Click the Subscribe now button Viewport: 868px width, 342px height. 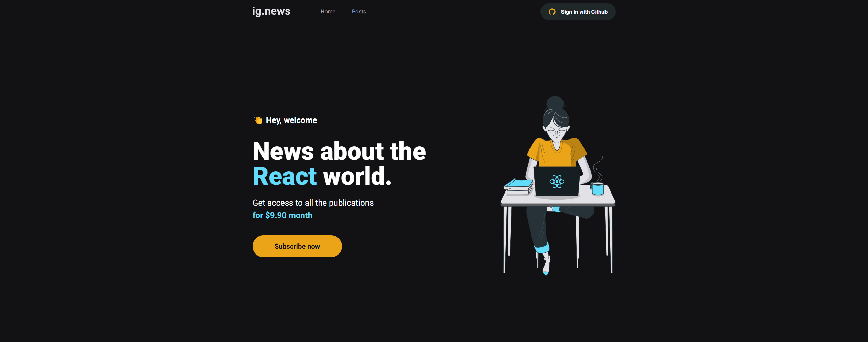pos(297,246)
